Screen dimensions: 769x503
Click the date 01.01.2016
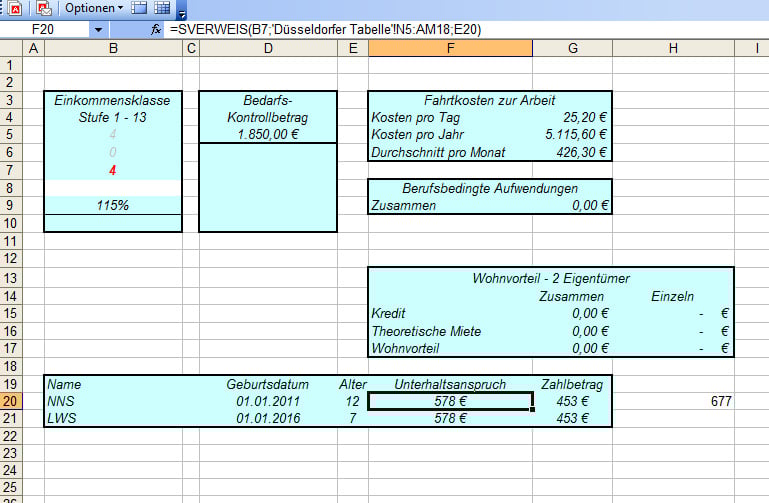click(x=268, y=418)
